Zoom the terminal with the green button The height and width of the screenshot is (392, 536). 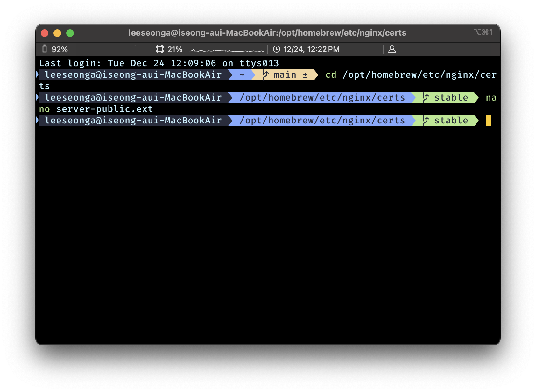[70, 33]
